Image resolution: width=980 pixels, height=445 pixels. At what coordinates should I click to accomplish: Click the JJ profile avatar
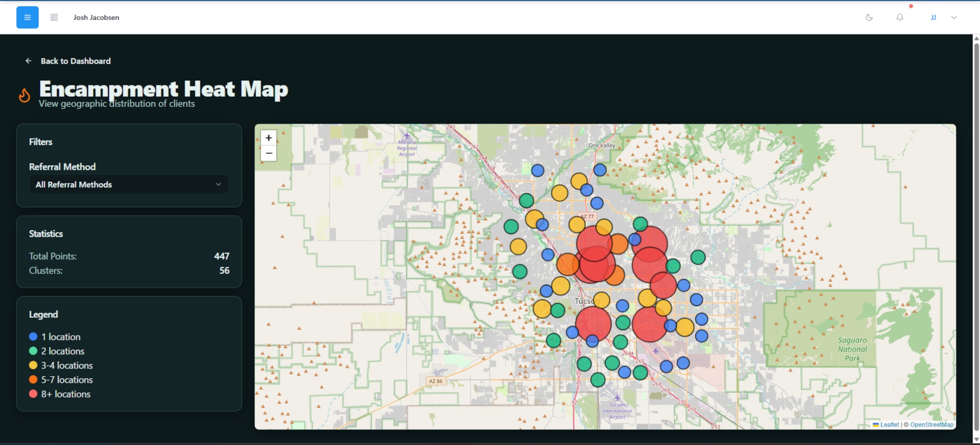coord(933,17)
